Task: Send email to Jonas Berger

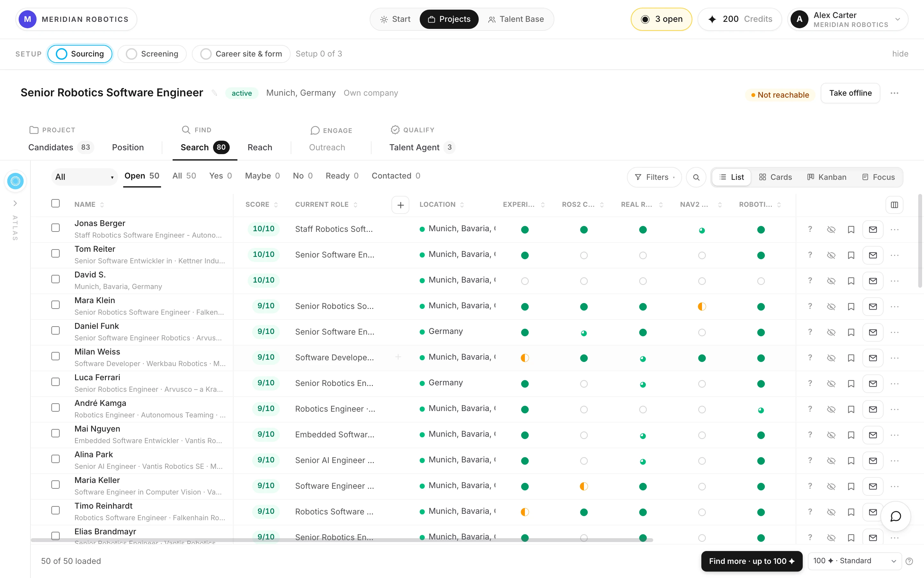Action: click(x=873, y=229)
